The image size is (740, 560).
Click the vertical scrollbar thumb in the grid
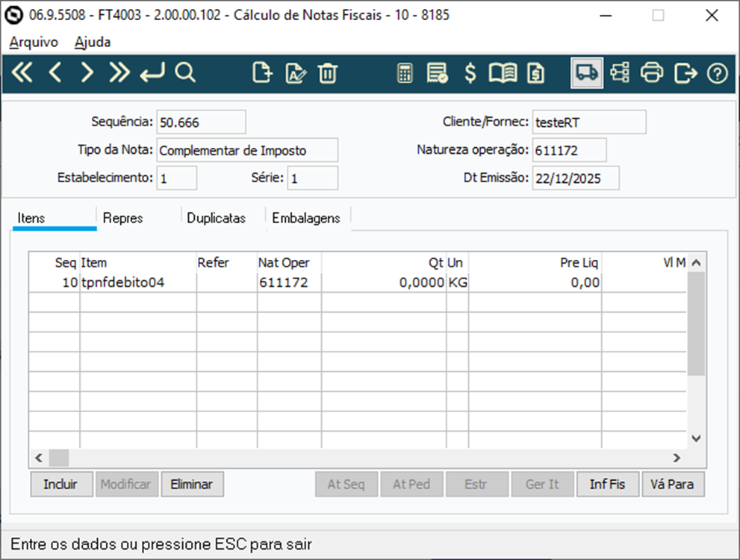point(696,323)
